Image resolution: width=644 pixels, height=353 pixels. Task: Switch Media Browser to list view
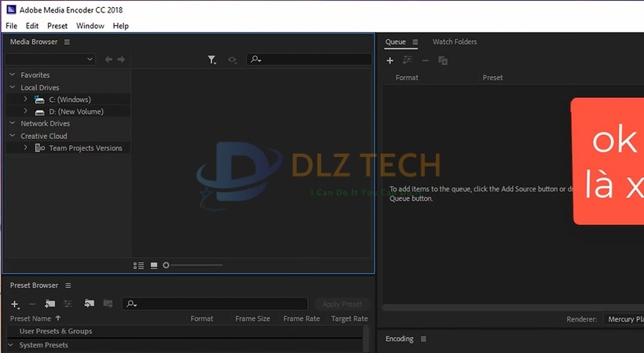tap(139, 265)
